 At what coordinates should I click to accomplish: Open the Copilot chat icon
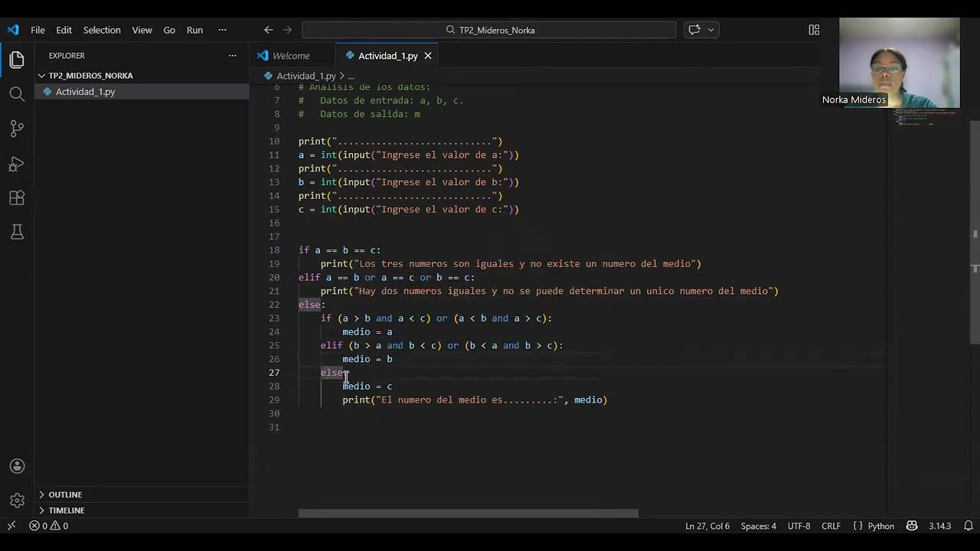coord(694,30)
